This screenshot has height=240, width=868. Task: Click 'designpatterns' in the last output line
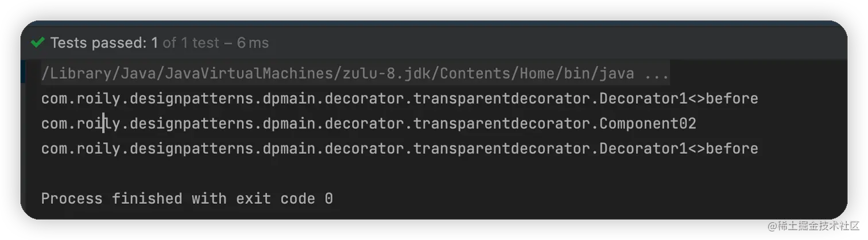[x=192, y=149]
